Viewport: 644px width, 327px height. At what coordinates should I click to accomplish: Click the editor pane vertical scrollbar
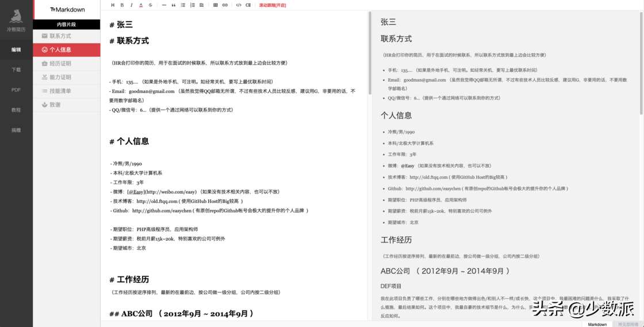tap(370, 52)
